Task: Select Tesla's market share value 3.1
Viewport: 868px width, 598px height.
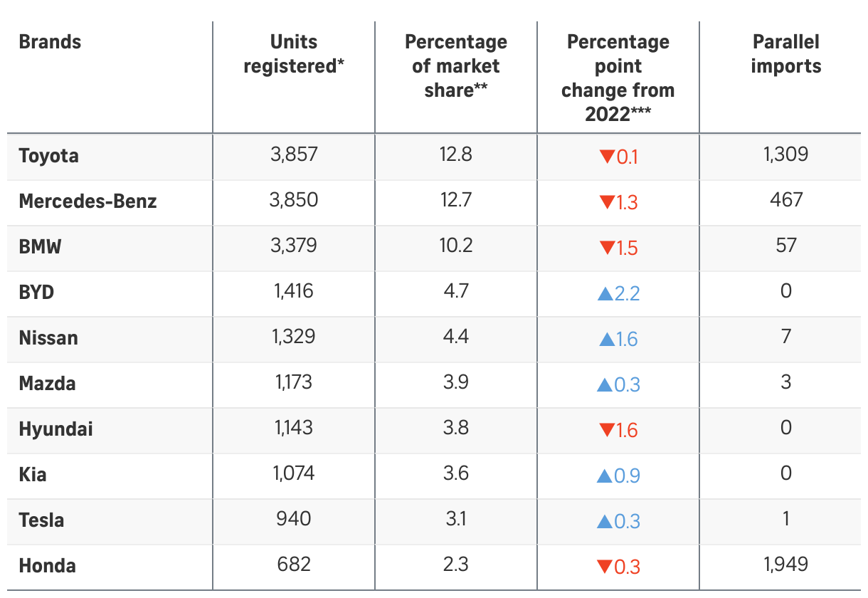Action: 456,519
